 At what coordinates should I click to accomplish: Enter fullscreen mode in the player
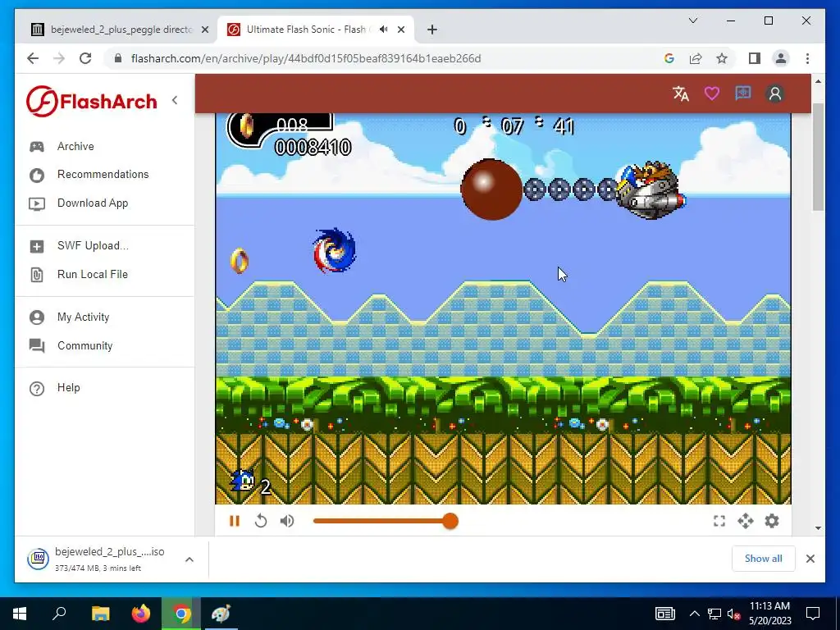(x=719, y=521)
